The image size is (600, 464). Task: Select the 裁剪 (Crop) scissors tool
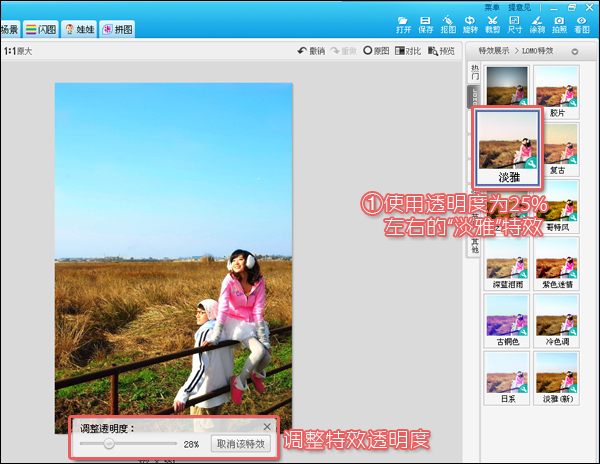(x=493, y=24)
